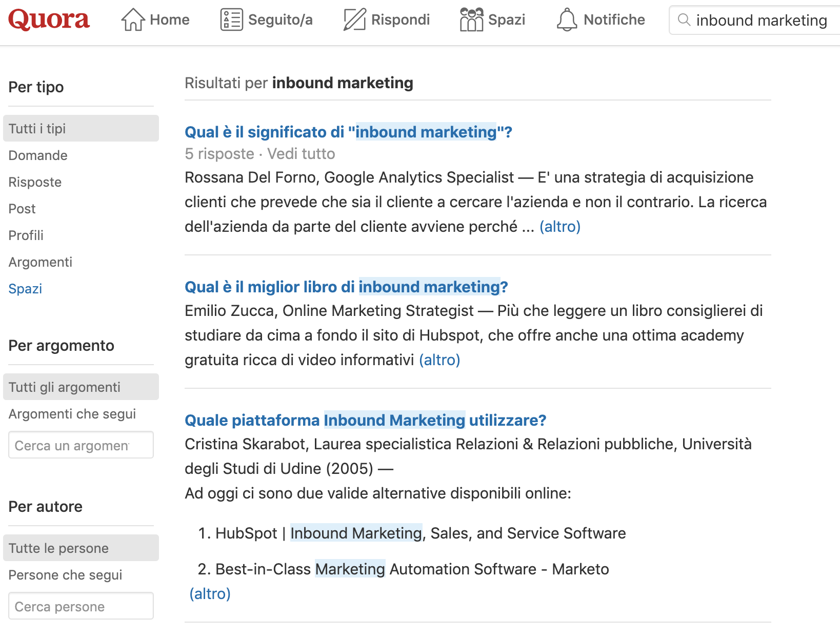Open the Seguito/a nav label
This screenshot has height=637, width=840.
[281, 20]
